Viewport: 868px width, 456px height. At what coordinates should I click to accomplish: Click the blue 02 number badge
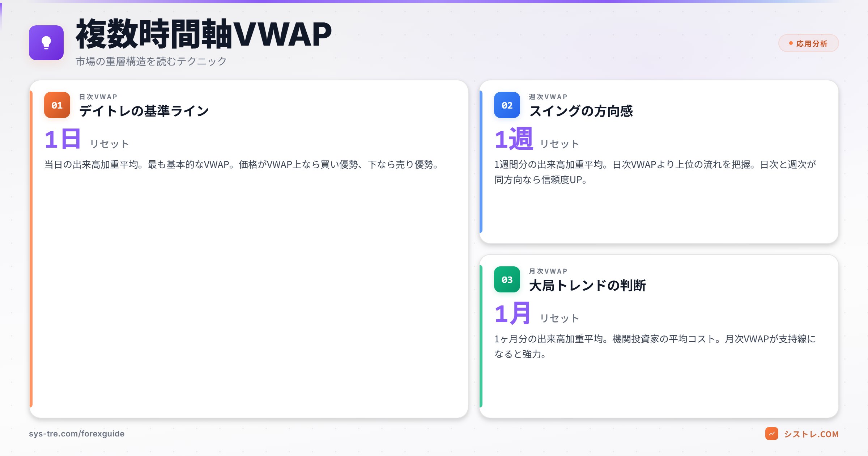pos(507,105)
